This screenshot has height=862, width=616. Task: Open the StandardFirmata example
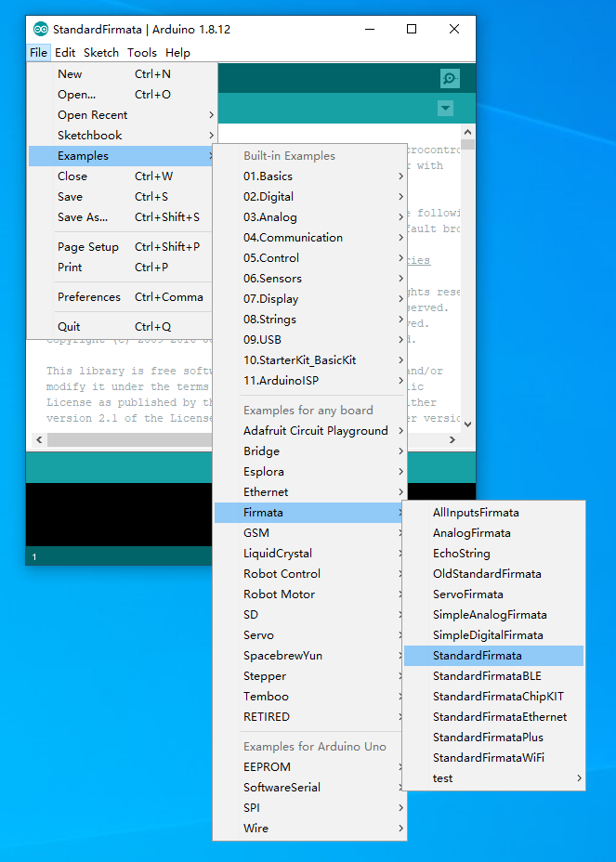point(494,655)
